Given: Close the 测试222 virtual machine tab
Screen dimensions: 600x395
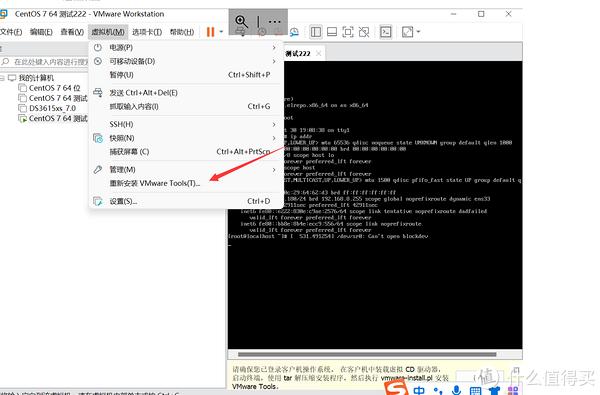Looking at the screenshot, I should point(318,54).
